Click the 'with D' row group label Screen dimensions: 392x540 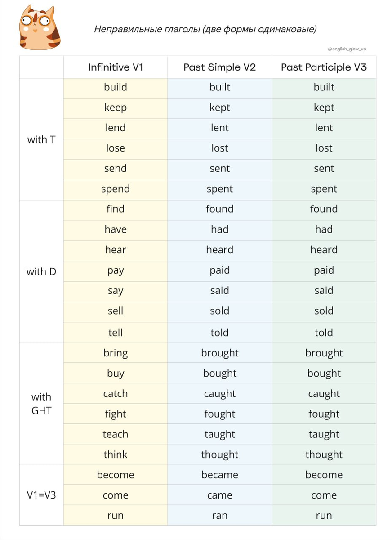[41, 271]
